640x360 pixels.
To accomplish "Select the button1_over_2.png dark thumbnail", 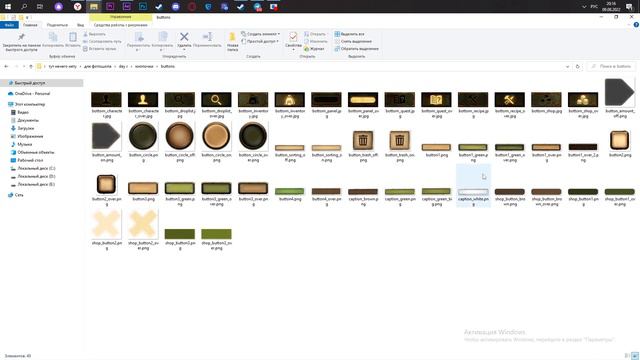I will pyautogui.click(x=583, y=147).
